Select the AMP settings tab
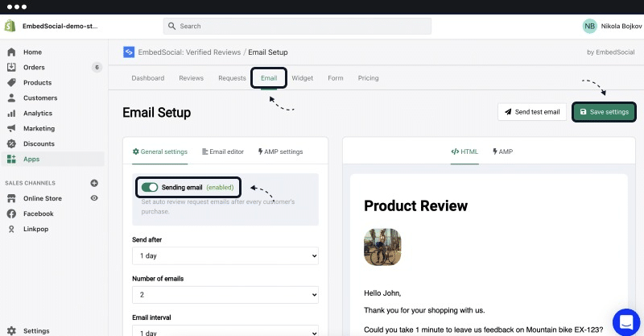 click(280, 151)
